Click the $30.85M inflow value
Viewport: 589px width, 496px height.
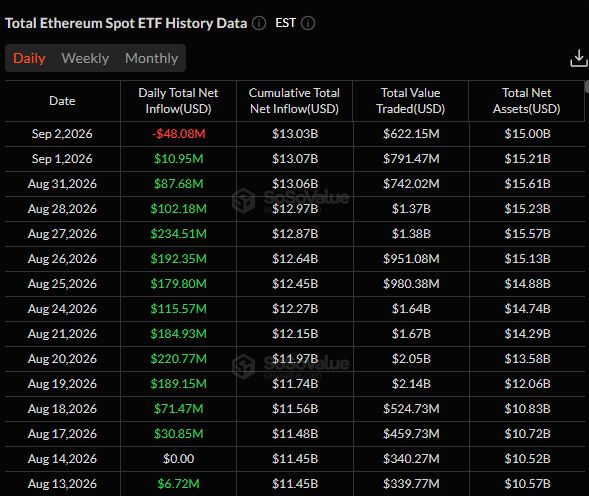(x=178, y=434)
